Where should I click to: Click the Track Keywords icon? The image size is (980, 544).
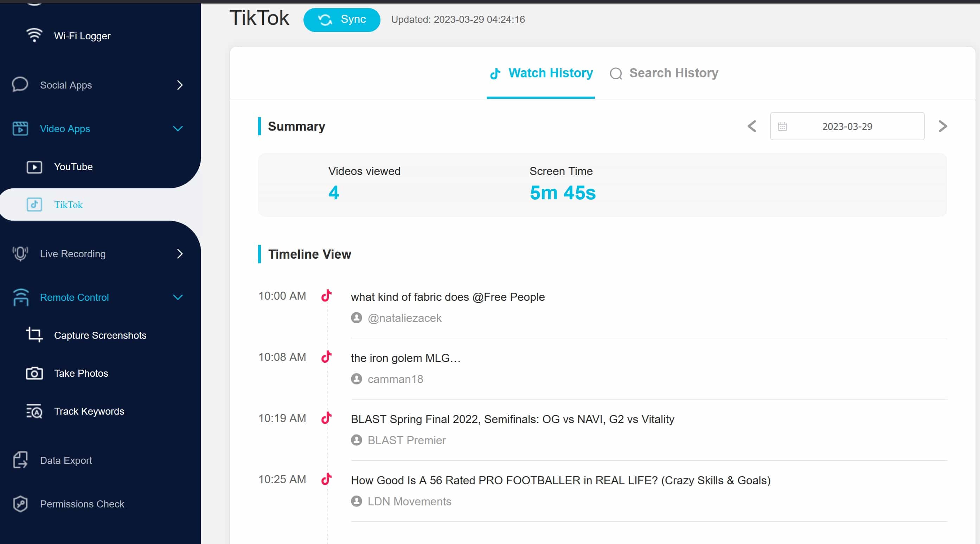(34, 411)
